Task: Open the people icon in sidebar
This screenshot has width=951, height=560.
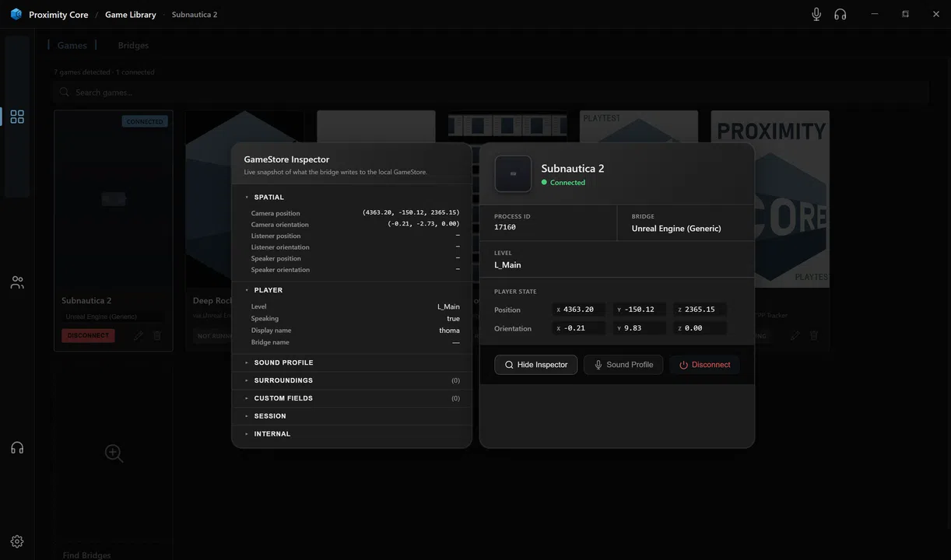Action: coord(17,282)
